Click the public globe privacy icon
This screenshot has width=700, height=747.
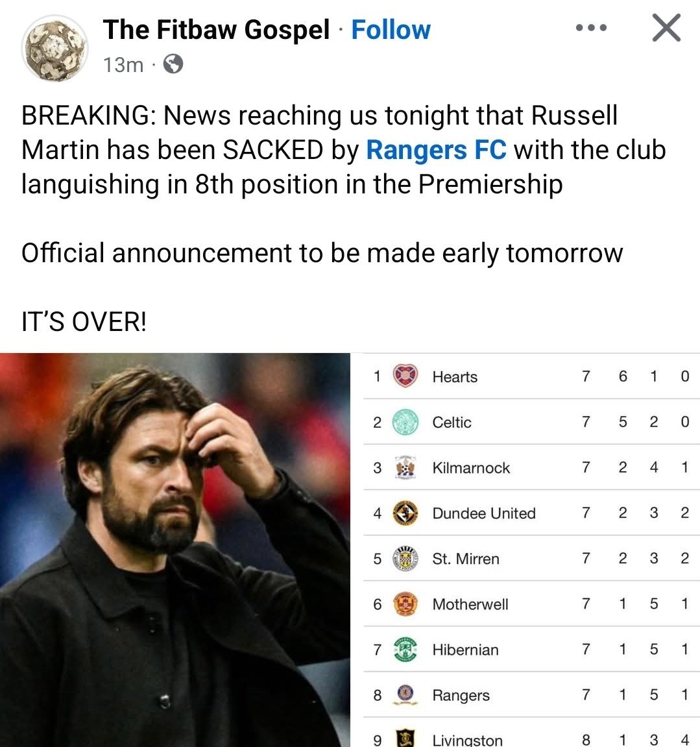(x=173, y=64)
